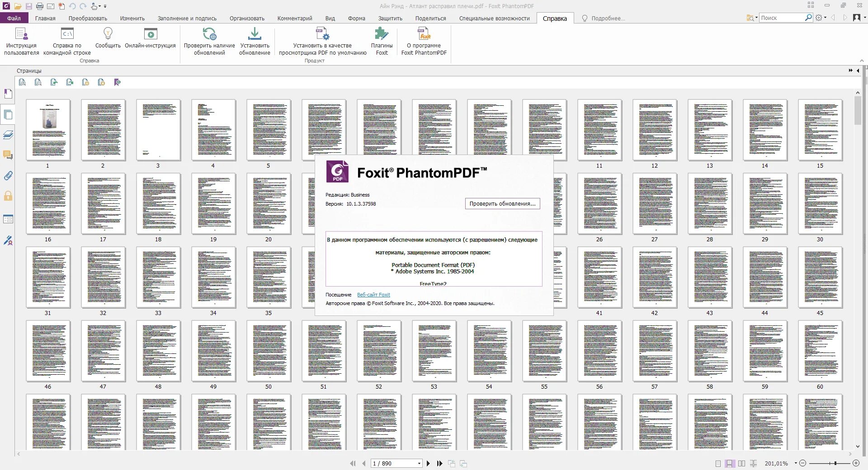This screenshot has width=868, height=470.
Task: Click the Redo arrow in quick toolbar
Action: click(83, 6)
